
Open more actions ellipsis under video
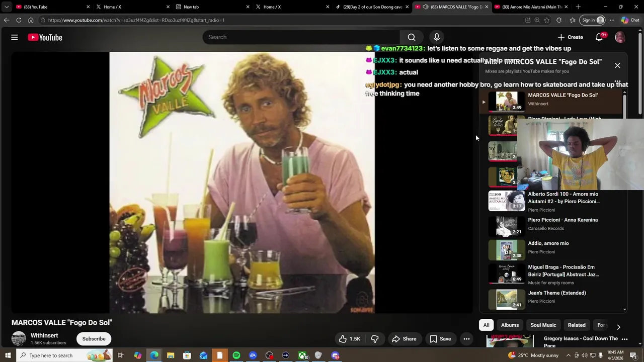click(x=466, y=339)
